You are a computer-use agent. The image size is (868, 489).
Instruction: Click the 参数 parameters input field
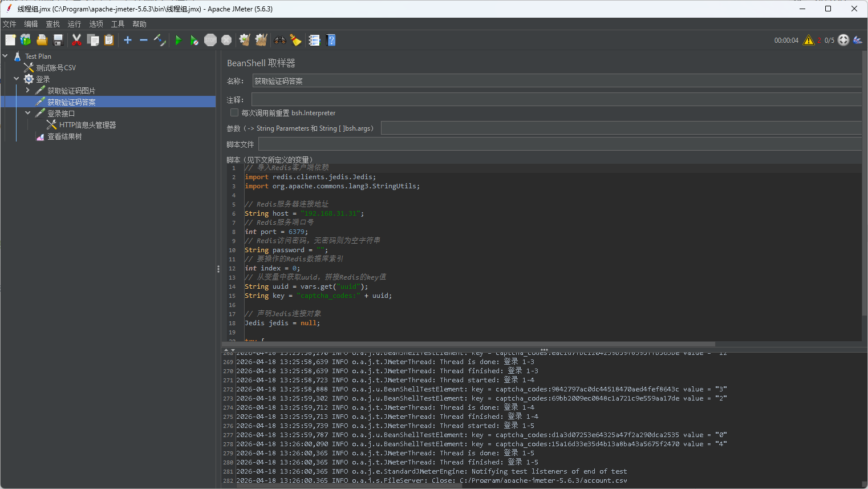pos(621,128)
